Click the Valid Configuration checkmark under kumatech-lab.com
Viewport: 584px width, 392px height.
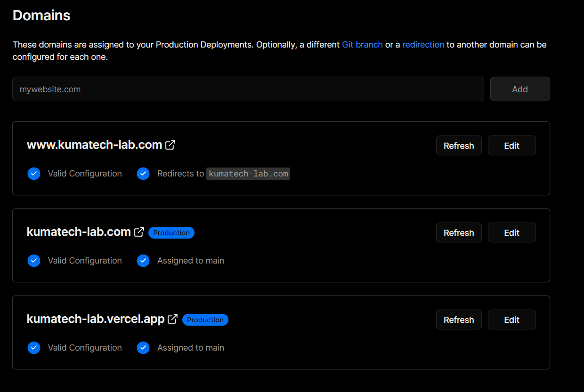pos(34,261)
